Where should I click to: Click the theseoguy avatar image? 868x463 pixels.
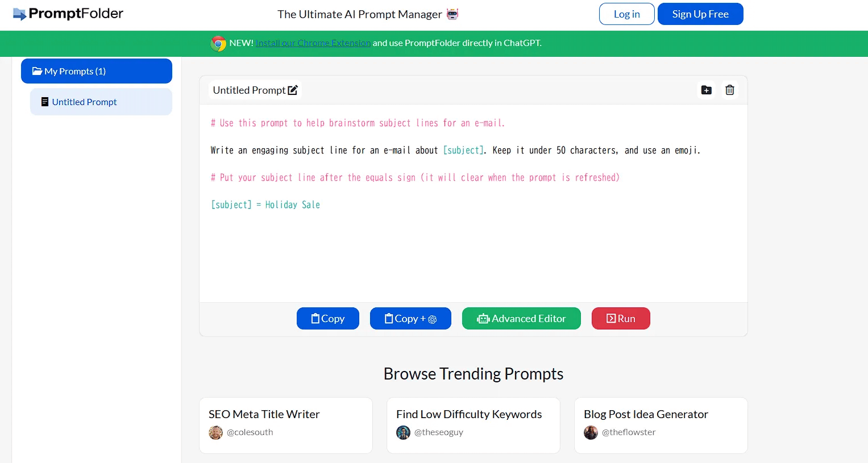[x=403, y=433]
